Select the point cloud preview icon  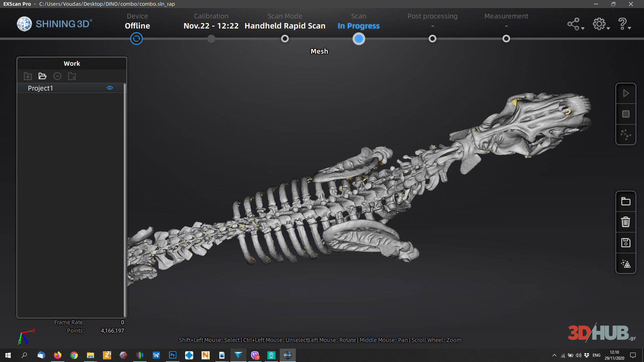coord(626,135)
